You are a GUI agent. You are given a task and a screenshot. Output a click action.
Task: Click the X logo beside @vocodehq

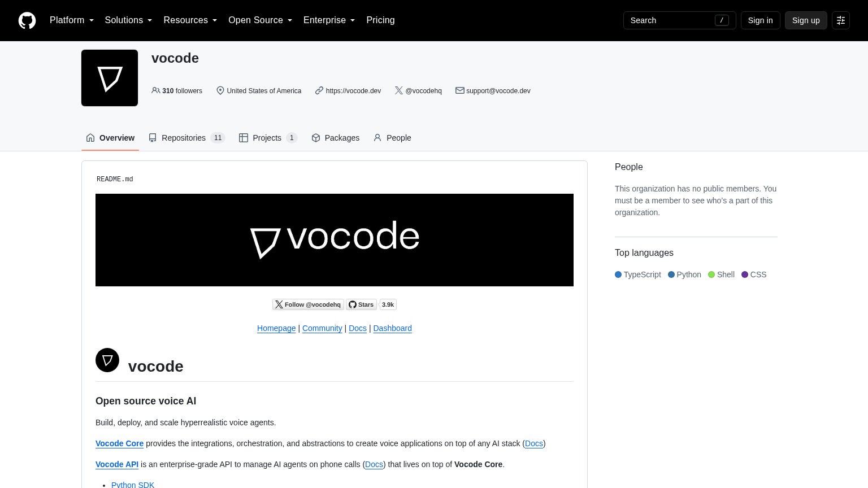pos(399,90)
